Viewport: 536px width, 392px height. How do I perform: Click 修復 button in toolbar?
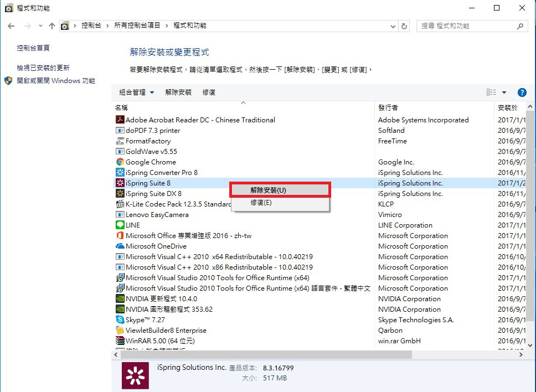[209, 92]
